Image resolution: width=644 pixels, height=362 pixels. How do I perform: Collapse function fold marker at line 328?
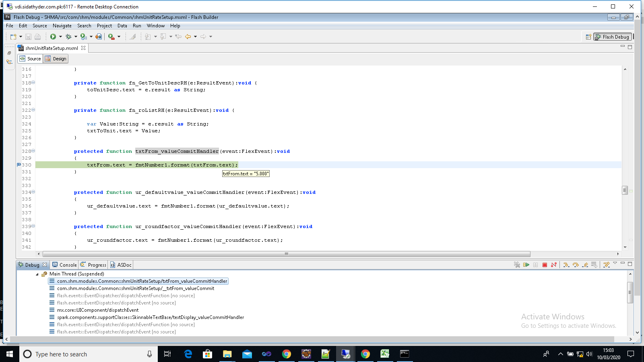(x=33, y=151)
